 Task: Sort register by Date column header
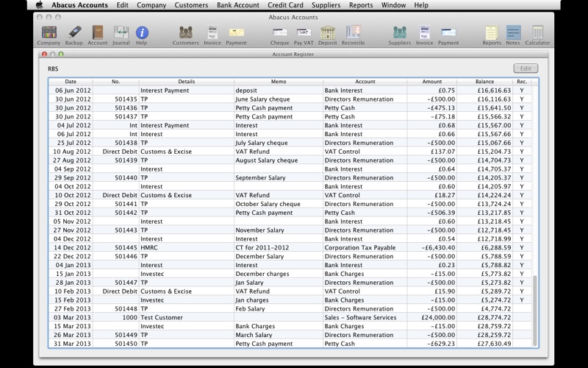(x=71, y=82)
